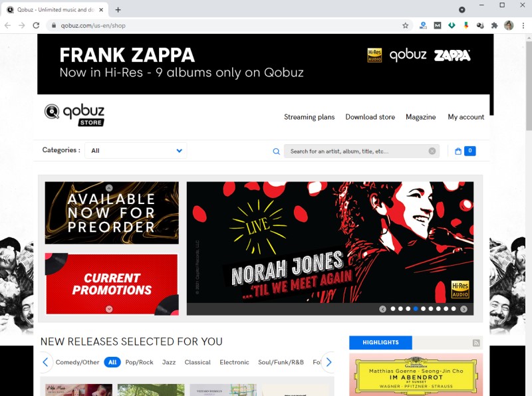
Task: Bookmark this page with the star icon
Action: pyautogui.click(x=405, y=25)
